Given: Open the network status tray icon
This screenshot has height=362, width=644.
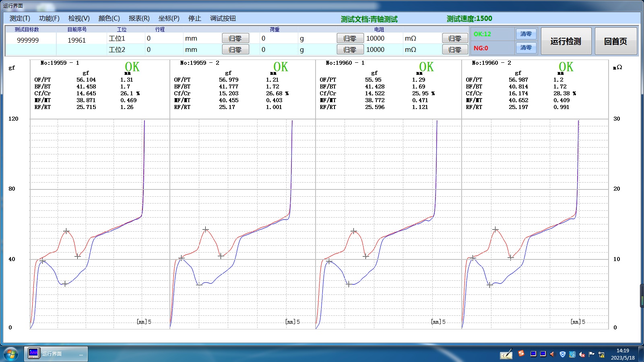Looking at the screenshot, I should pos(602,354).
